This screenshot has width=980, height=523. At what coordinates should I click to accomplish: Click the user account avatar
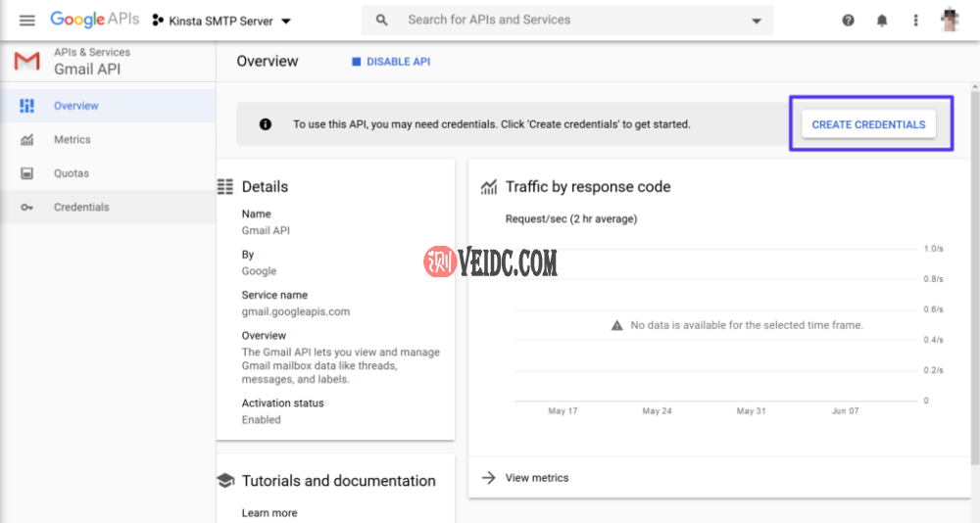[950, 20]
